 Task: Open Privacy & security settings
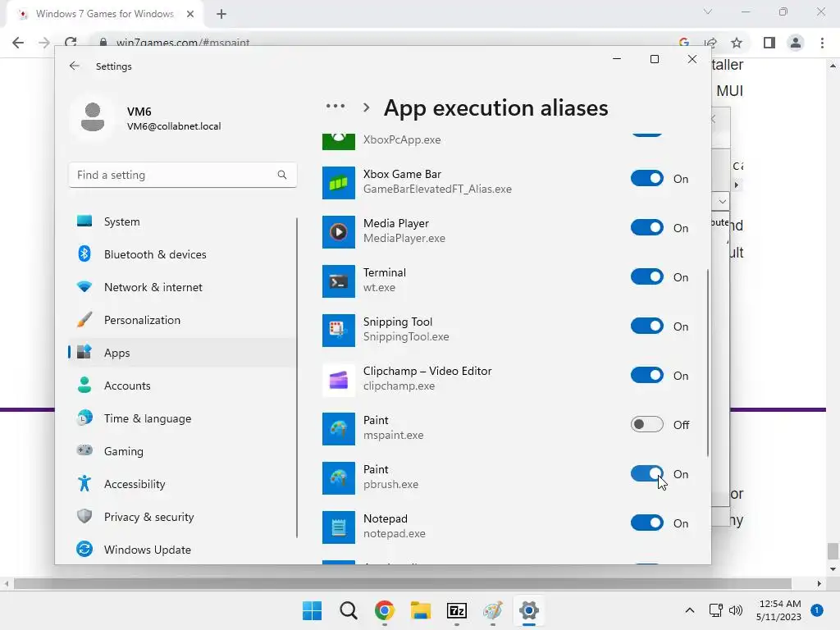pos(182,517)
